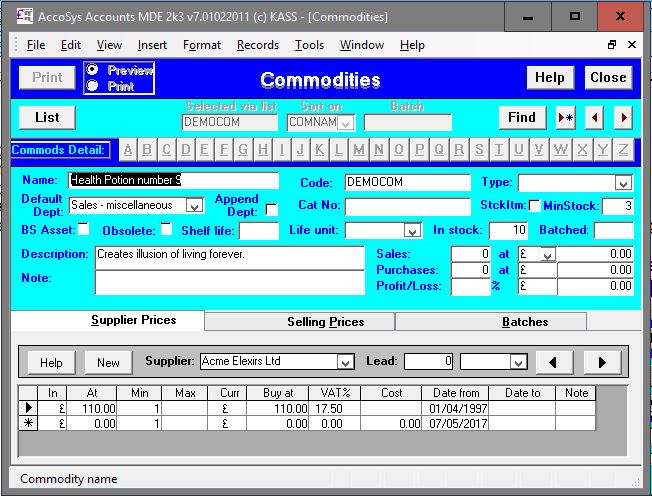Image resolution: width=652 pixels, height=496 pixels.
Task: Toggle StckItm checkbox
Action: (x=534, y=205)
